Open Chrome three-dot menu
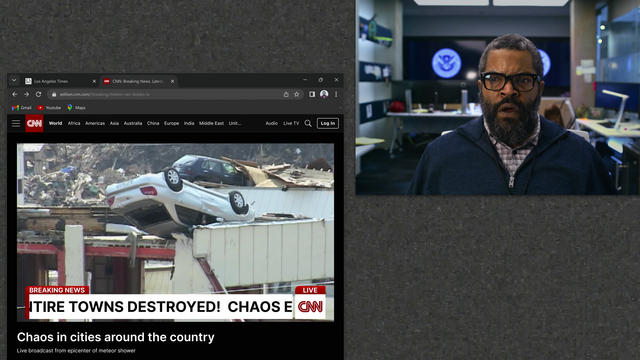Viewport: 640px width, 360px height. click(x=336, y=94)
